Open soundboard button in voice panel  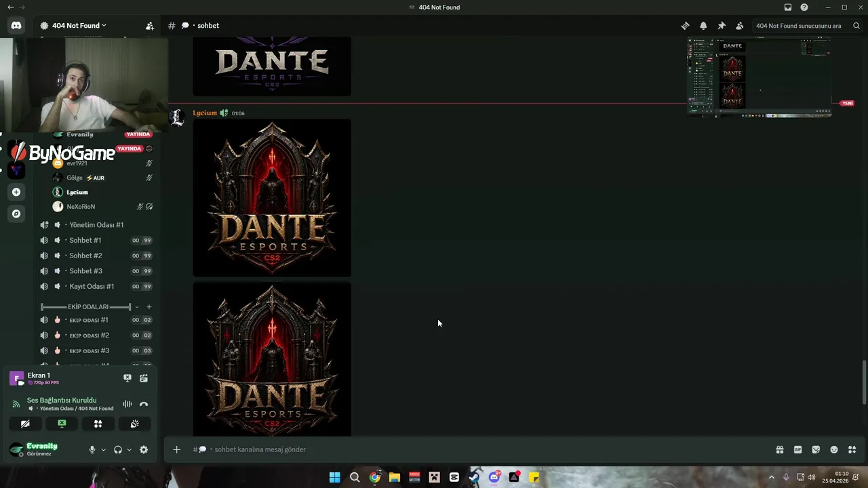click(x=134, y=424)
